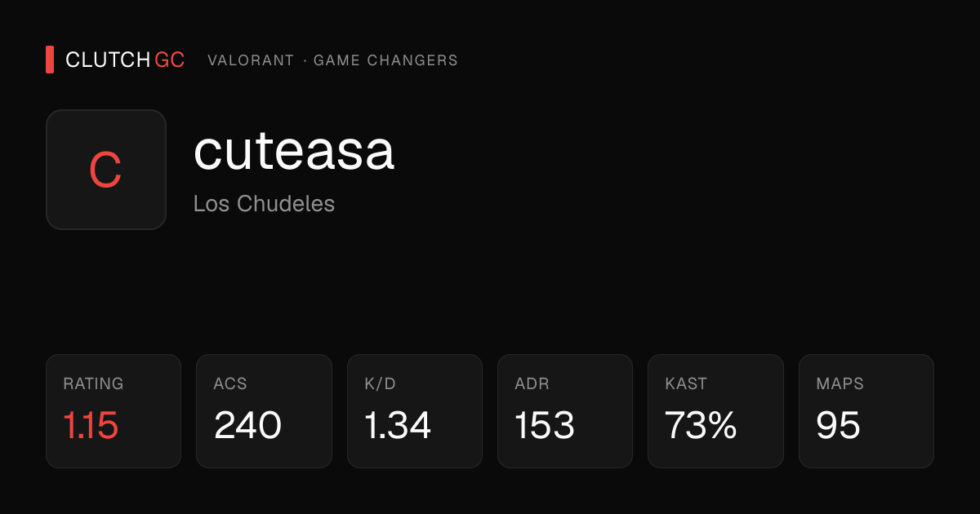Select the MAPS stat card
980x514 pixels.
[x=866, y=411]
